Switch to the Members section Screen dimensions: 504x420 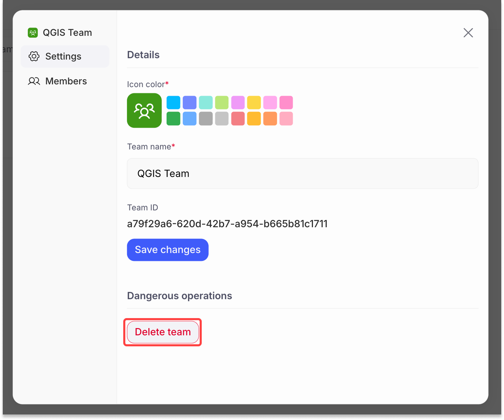[x=66, y=81]
